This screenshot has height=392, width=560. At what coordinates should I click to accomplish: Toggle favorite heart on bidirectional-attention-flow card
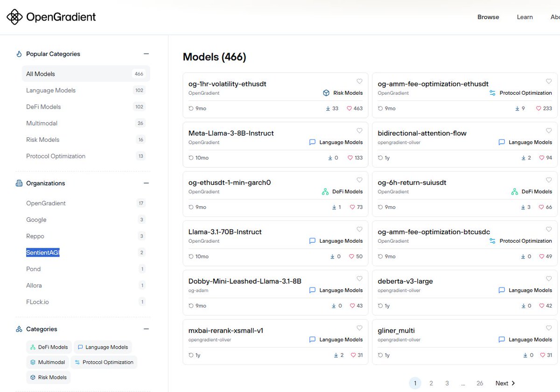pos(549,131)
